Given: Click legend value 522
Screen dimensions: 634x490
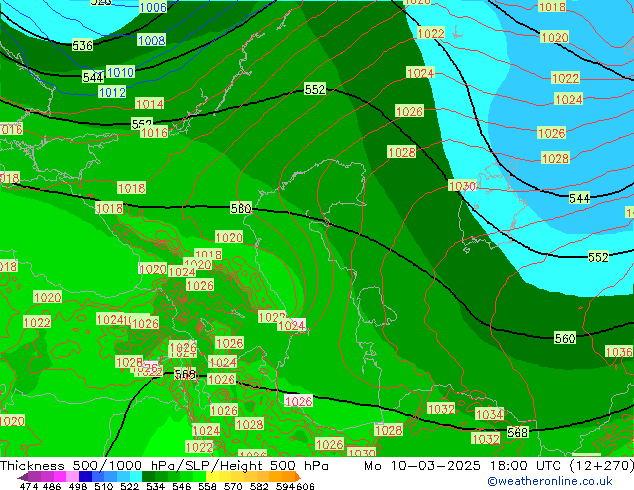Looking at the screenshot, I should coord(129,486).
